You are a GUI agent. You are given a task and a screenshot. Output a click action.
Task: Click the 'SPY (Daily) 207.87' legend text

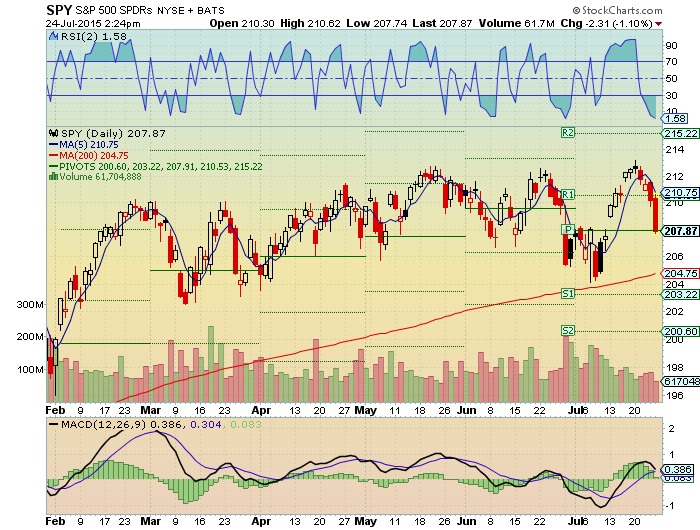click(x=113, y=133)
